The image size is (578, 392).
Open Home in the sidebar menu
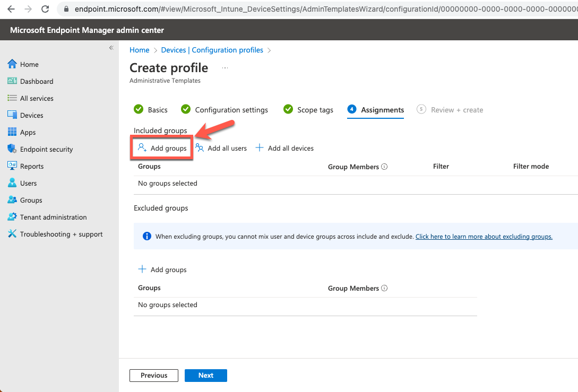pos(30,65)
